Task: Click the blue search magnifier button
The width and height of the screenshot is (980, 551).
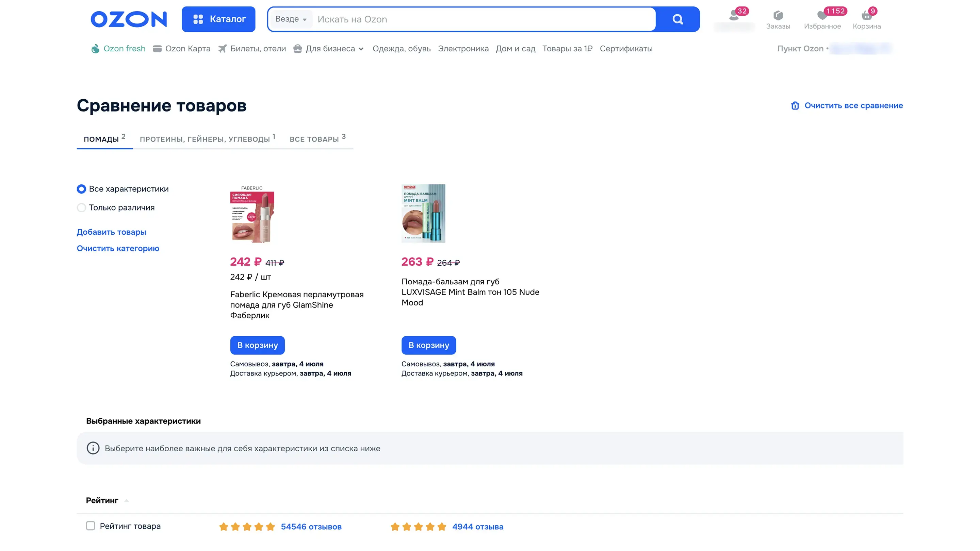Action: 677,19
